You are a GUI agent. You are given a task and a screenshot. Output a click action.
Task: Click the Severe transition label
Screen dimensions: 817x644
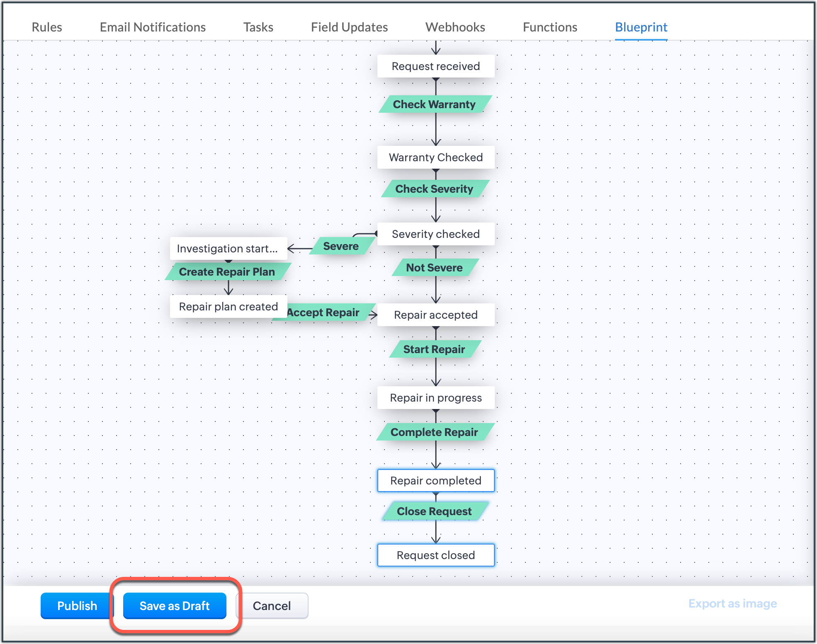click(341, 246)
